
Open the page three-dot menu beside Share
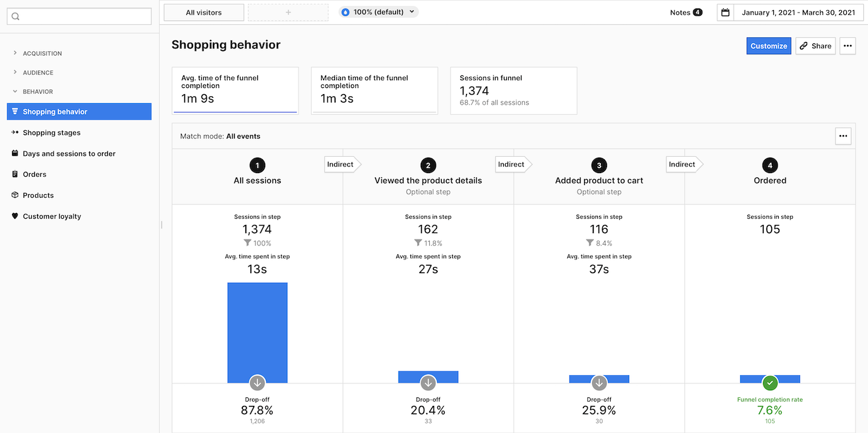(848, 46)
